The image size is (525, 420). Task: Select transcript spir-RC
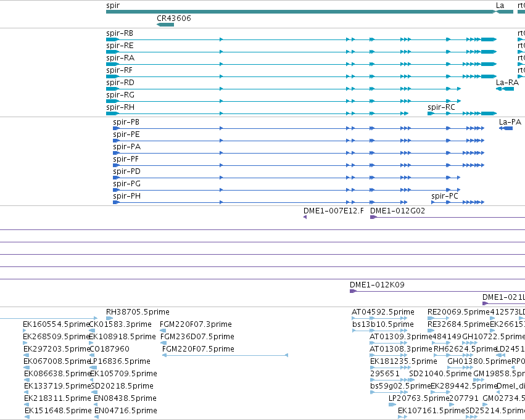tap(462, 113)
